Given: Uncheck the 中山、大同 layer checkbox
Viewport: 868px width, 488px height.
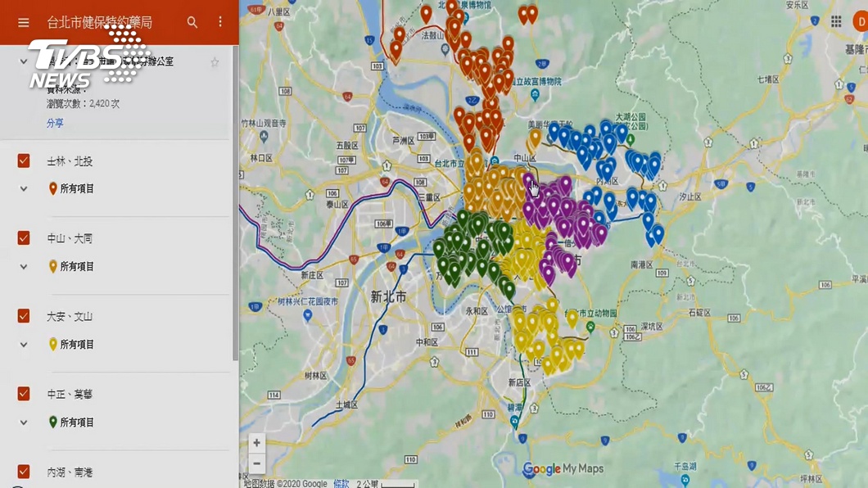Looking at the screenshot, I should [x=23, y=238].
